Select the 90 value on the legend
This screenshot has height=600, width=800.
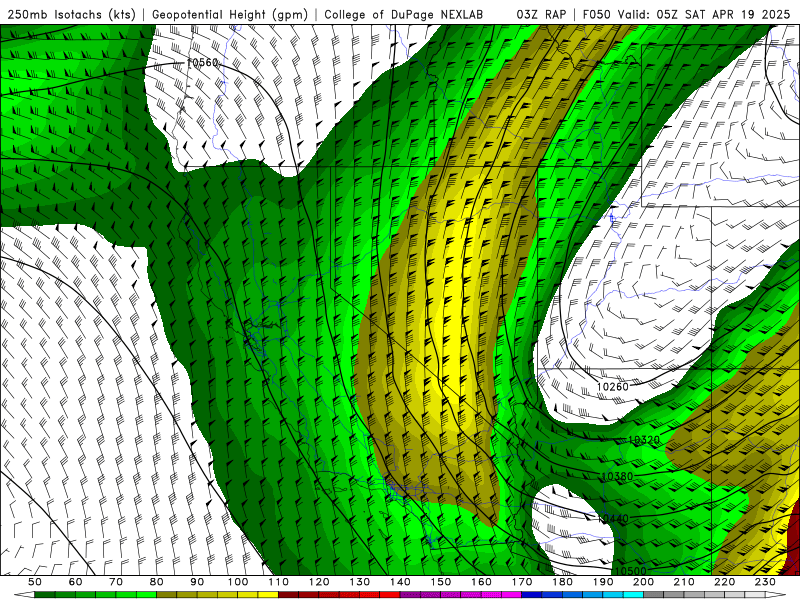click(x=197, y=582)
